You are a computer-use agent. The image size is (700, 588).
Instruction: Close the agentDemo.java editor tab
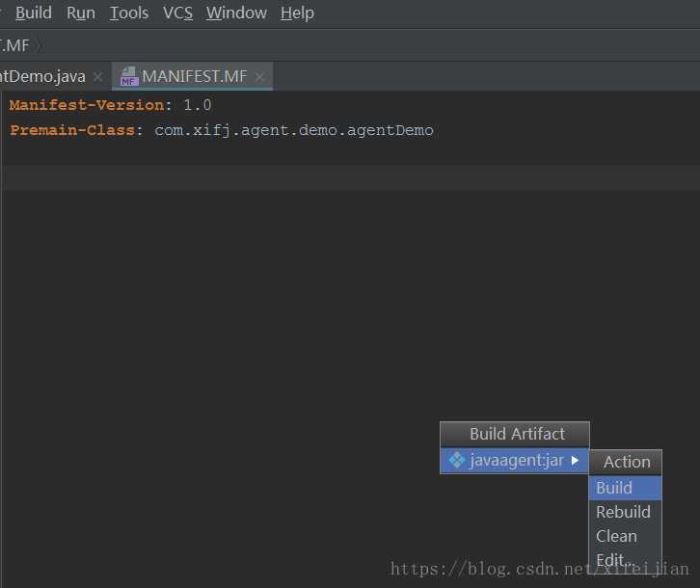97,77
